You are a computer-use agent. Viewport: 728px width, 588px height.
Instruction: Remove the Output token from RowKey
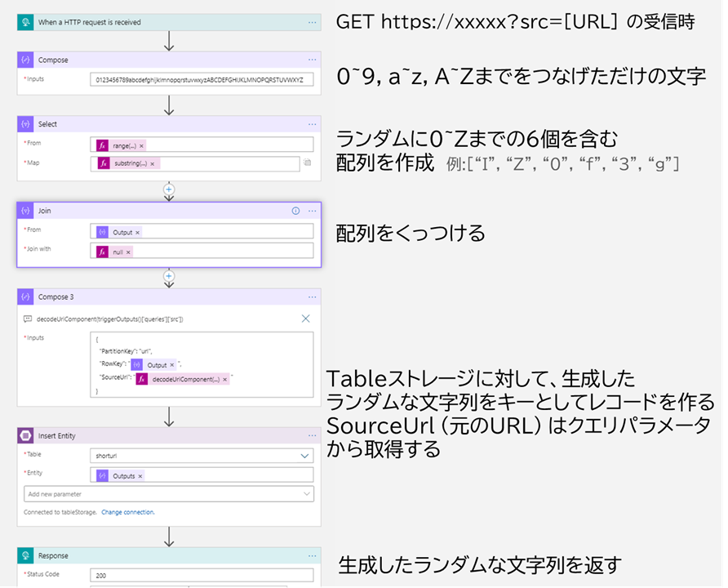171,365
